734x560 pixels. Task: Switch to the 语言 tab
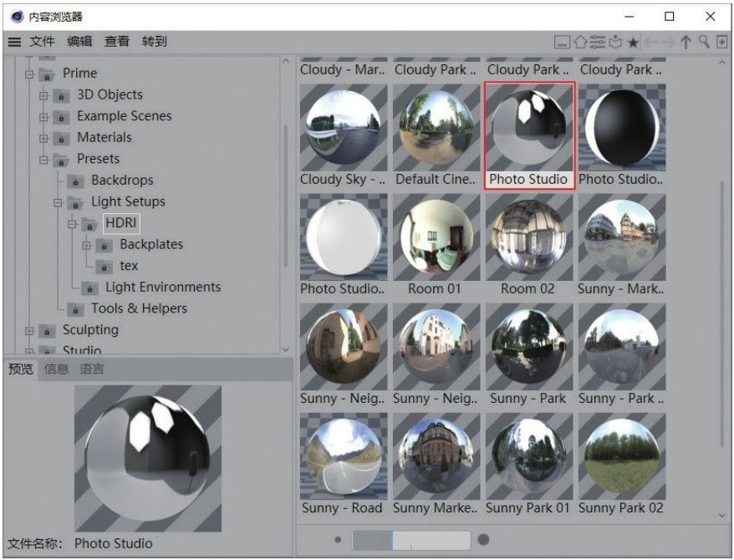91,369
